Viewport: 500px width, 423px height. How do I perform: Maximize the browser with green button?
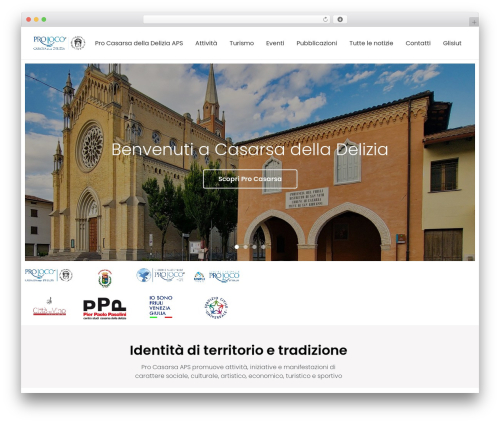click(44, 20)
